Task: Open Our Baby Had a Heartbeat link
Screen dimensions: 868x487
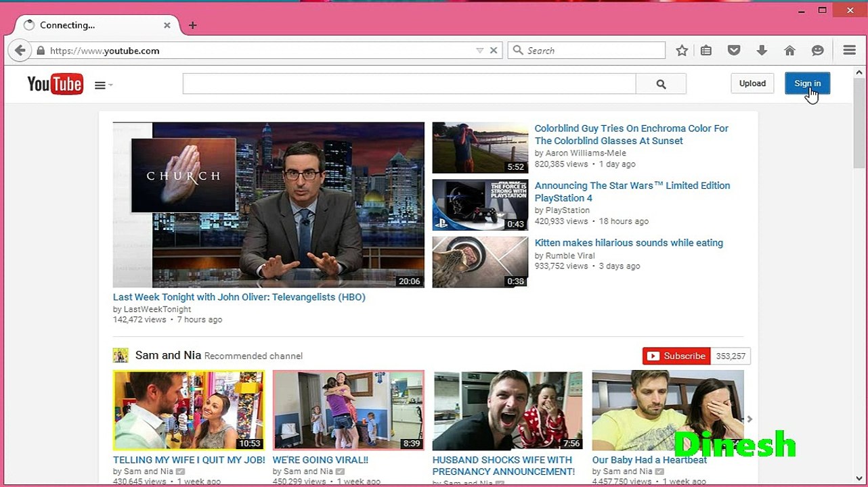Action: [x=649, y=460]
